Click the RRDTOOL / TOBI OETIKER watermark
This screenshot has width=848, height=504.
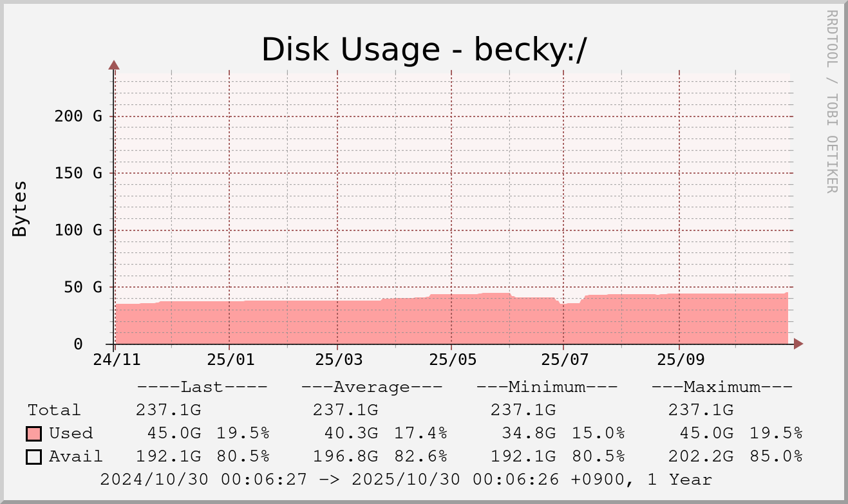coord(831,101)
